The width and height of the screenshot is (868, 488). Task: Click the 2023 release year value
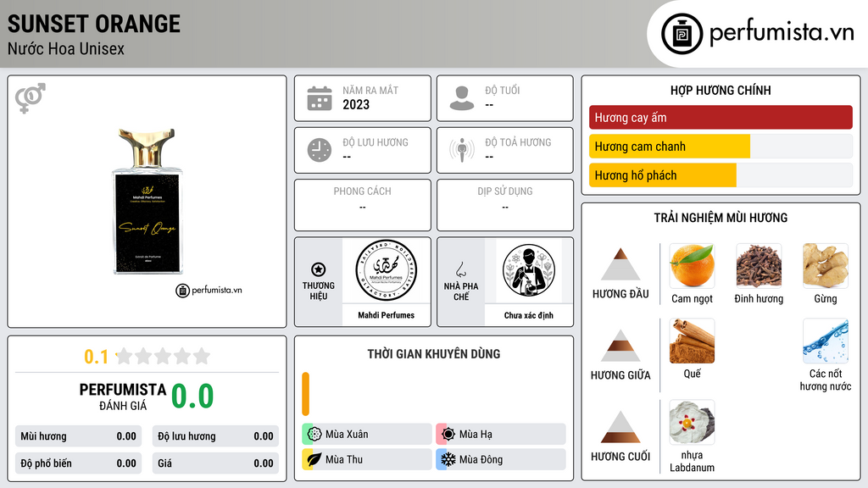click(356, 104)
